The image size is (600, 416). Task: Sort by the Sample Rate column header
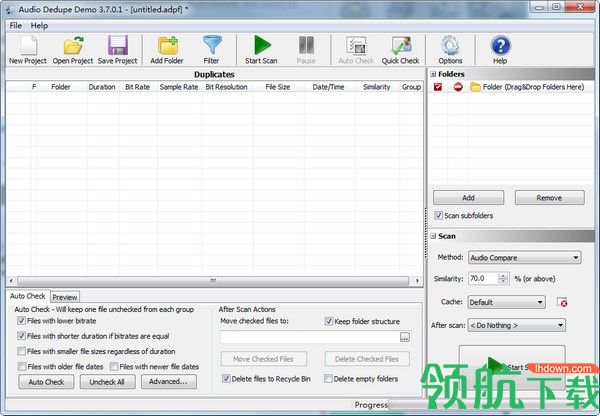tap(179, 87)
